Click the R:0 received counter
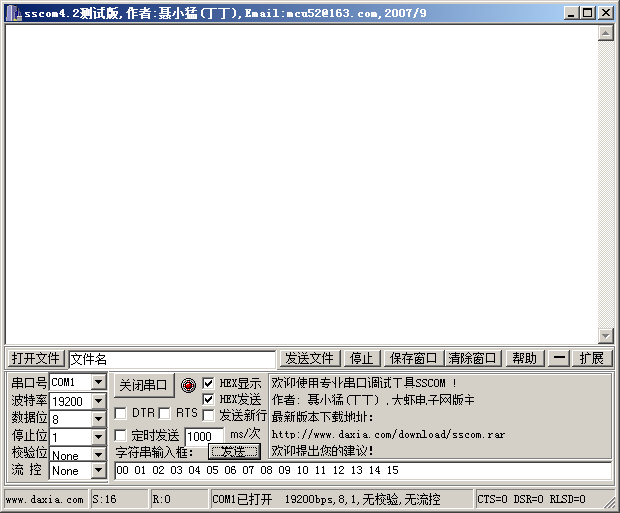The image size is (620, 513). coord(162,500)
